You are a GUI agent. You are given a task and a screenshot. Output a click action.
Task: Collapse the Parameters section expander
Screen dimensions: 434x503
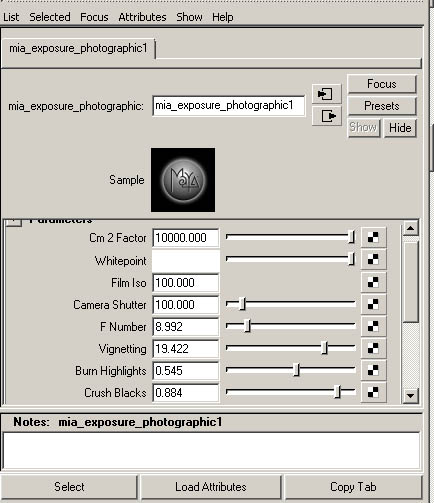(14, 223)
